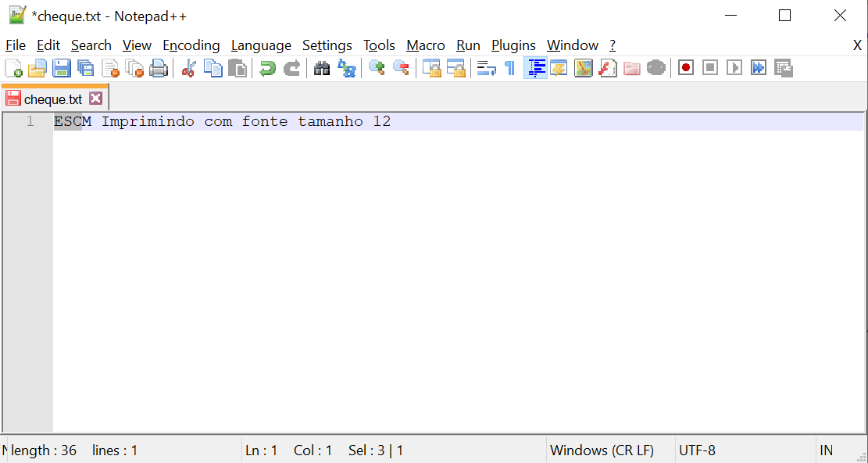
Task: Open the View menu
Action: pyautogui.click(x=137, y=45)
